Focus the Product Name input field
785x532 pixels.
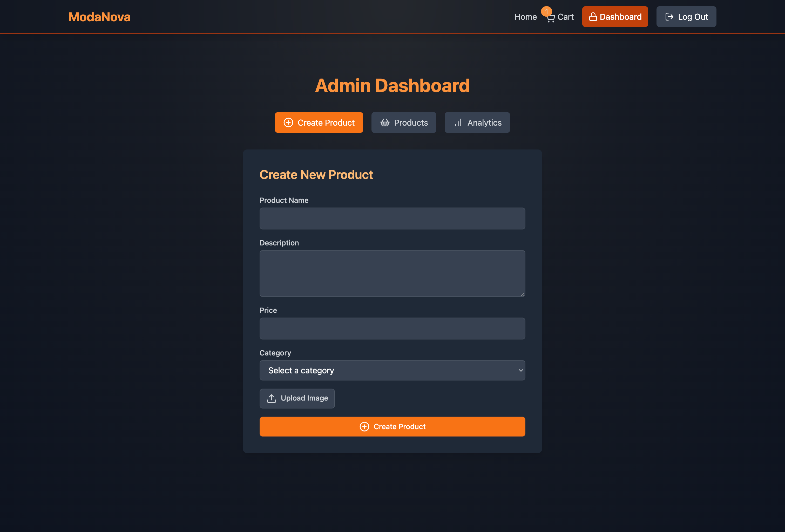(392, 219)
